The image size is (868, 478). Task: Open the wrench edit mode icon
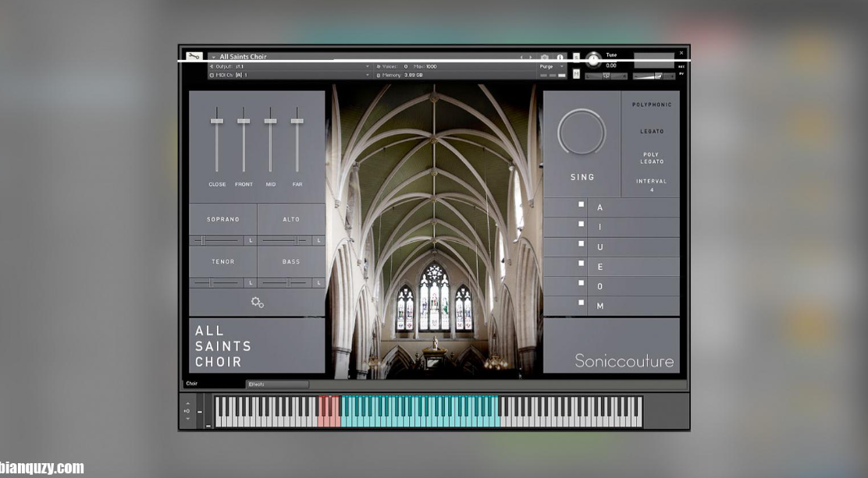pyautogui.click(x=194, y=56)
